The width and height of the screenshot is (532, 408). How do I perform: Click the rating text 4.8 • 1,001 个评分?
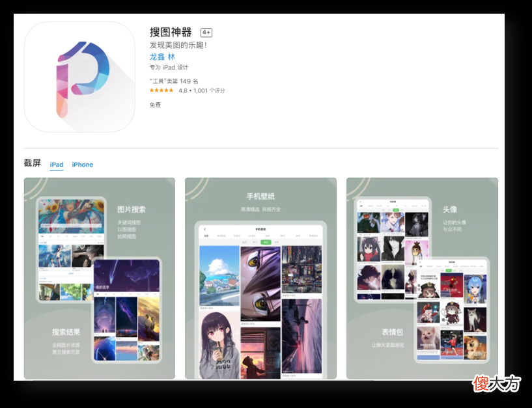point(202,90)
